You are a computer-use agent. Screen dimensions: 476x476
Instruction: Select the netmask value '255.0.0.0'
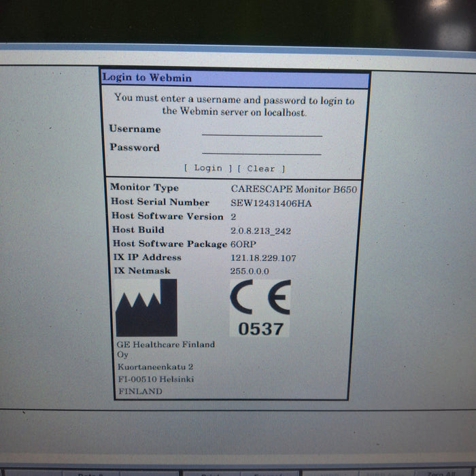coord(250,271)
